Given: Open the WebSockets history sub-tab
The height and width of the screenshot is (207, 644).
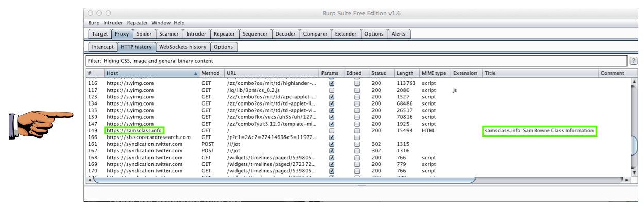Looking at the screenshot, I should click(182, 47).
